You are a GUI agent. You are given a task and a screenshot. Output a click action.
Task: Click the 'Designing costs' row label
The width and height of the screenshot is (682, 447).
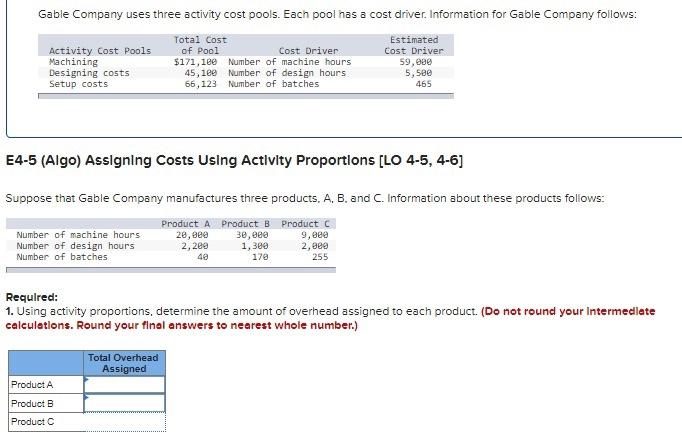pos(89,73)
